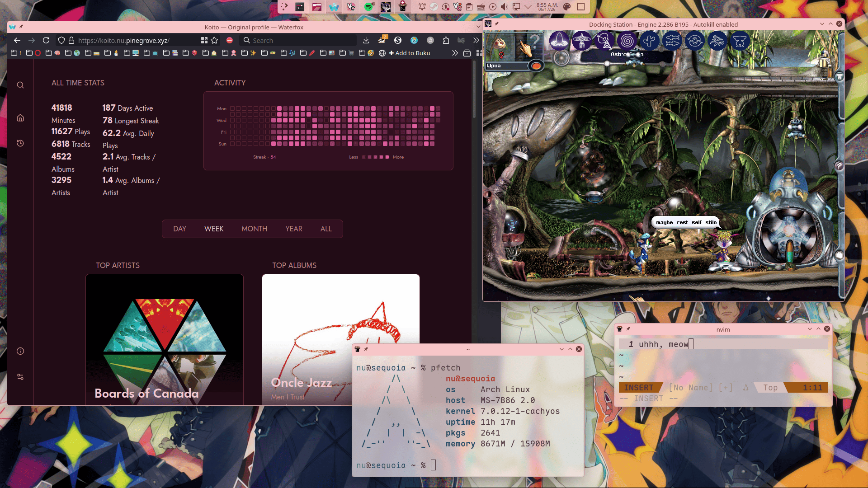Screen dimensions: 868x488
Task: Click the satellite dish icon in Docking Station
Action: point(604,41)
